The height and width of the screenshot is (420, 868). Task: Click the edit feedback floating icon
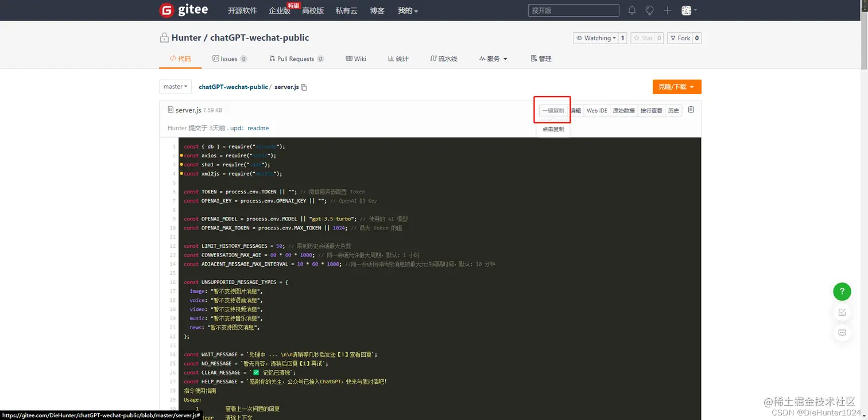point(842,312)
